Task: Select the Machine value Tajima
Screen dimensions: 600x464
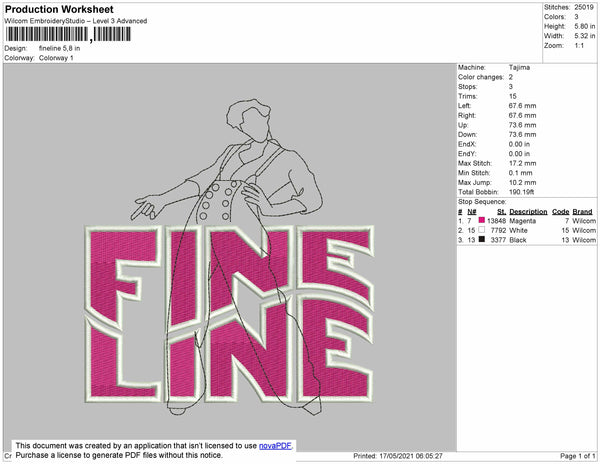Action: (x=519, y=67)
